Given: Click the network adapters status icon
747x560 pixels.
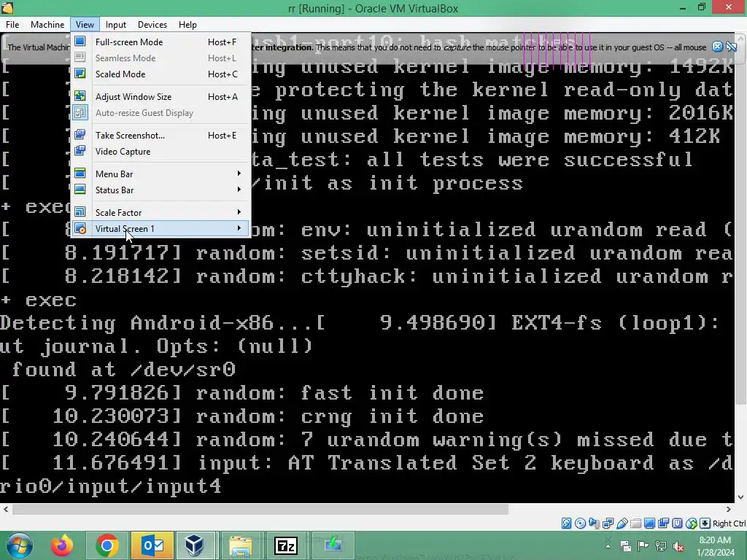Looking at the screenshot, I should tap(608, 524).
